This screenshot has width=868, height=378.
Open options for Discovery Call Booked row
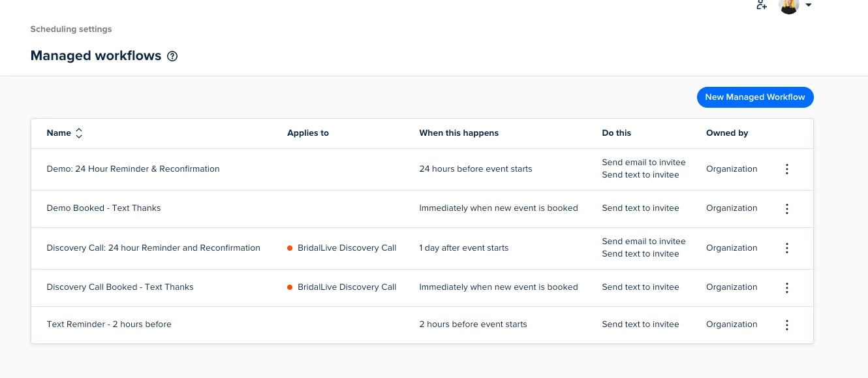tap(786, 288)
